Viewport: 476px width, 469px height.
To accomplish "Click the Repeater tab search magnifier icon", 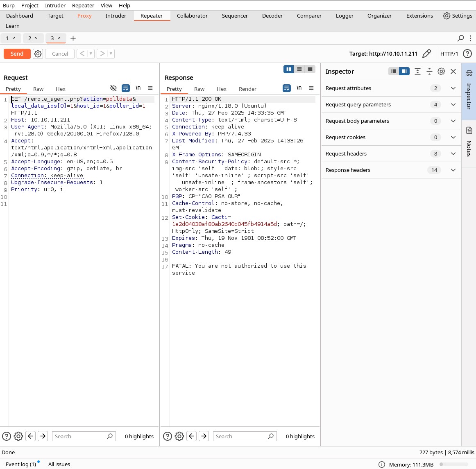I will [x=460, y=38].
